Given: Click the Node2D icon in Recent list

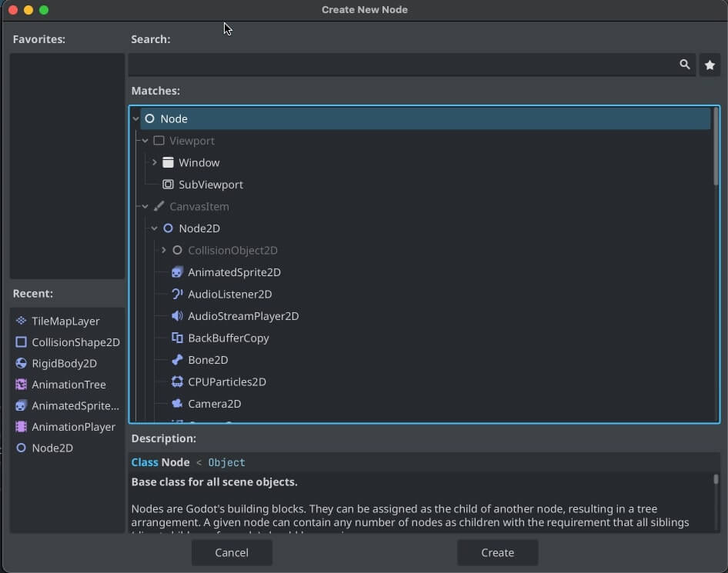Looking at the screenshot, I should pyautogui.click(x=21, y=448).
